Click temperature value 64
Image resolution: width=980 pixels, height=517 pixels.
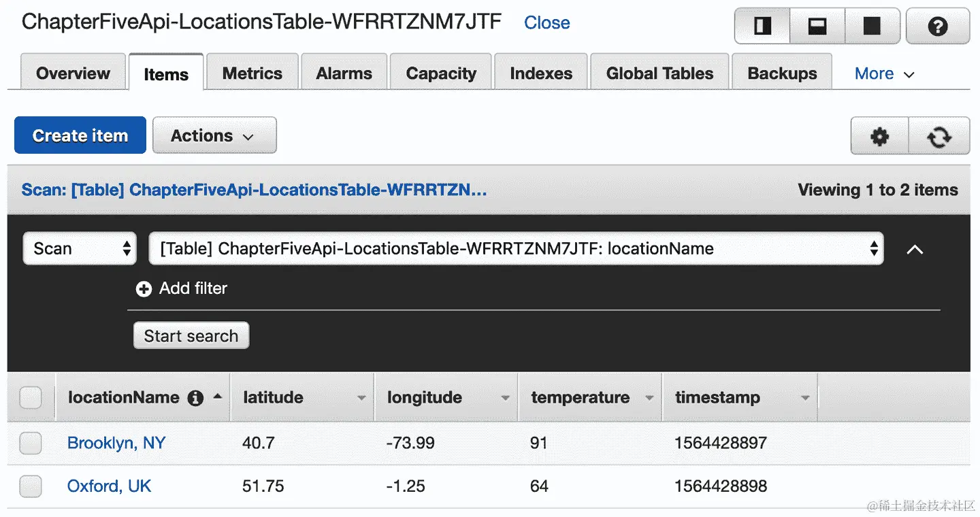[539, 486]
